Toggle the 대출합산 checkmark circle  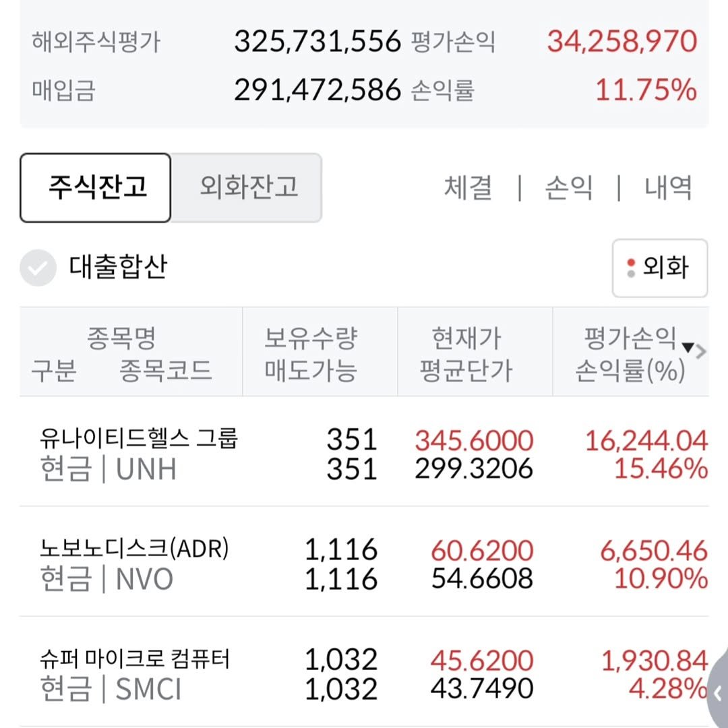(x=38, y=268)
